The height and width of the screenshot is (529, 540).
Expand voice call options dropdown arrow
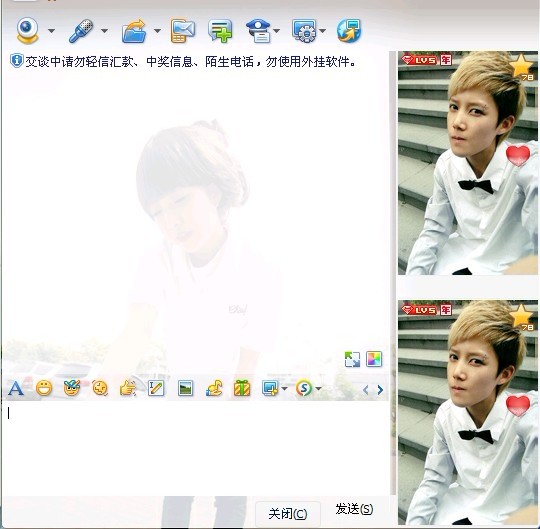[x=104, y=31]
